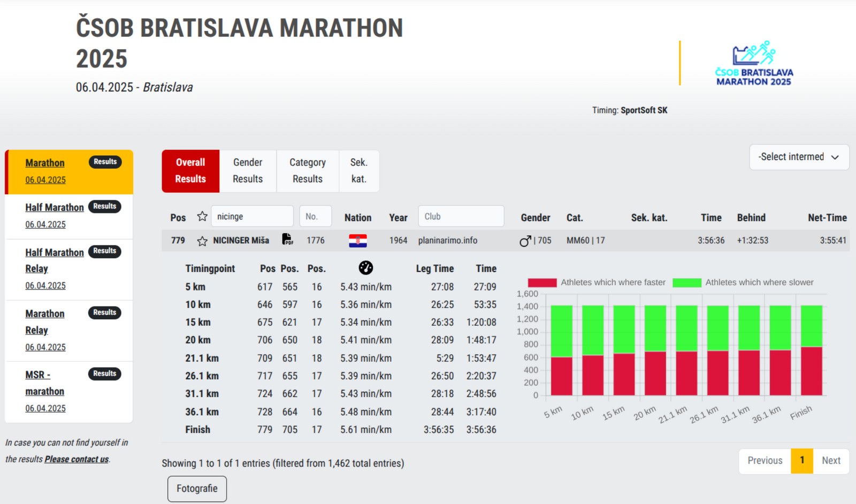The width and height of the screenshot is (856, 504).
Task: Click the male gender symbol icon
Action: pos(525,241)
